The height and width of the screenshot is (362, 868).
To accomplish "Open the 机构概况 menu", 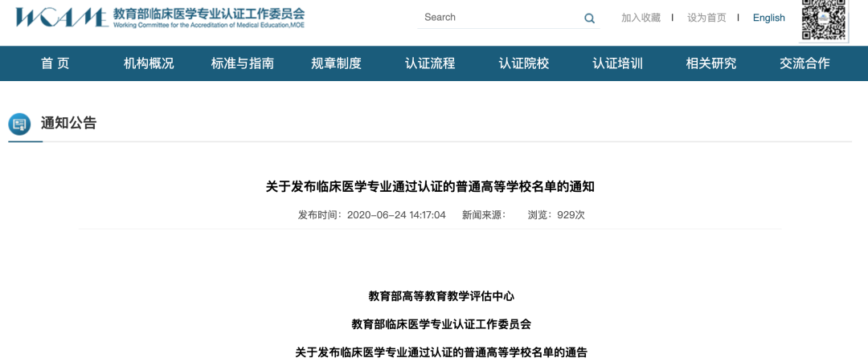I will pos(149,63).
